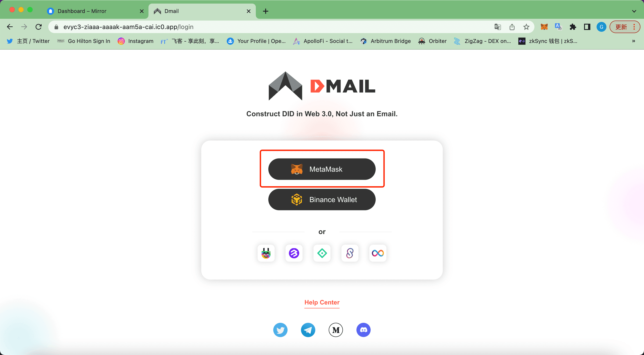Select Binance Wallet connection option

(322, 200)
